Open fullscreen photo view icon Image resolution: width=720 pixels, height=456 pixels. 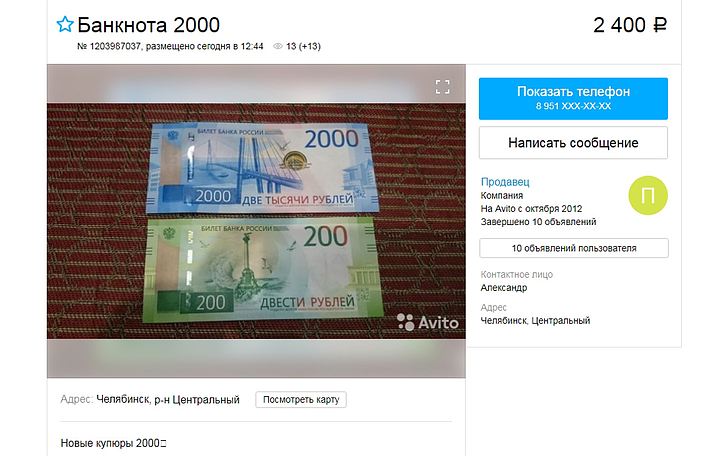(x=443, y=87)
